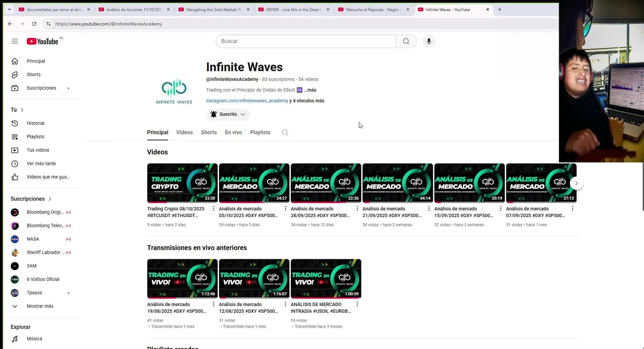Switch to channel Playlists tab
The image size is (644, 349).
(260, 132)
